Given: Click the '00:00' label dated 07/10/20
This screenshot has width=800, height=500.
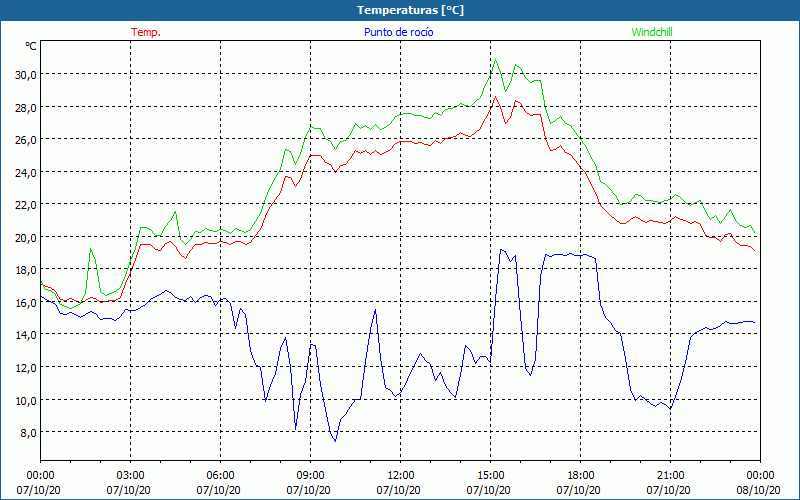Looking at the screenshot, I should tap(40, 476).
